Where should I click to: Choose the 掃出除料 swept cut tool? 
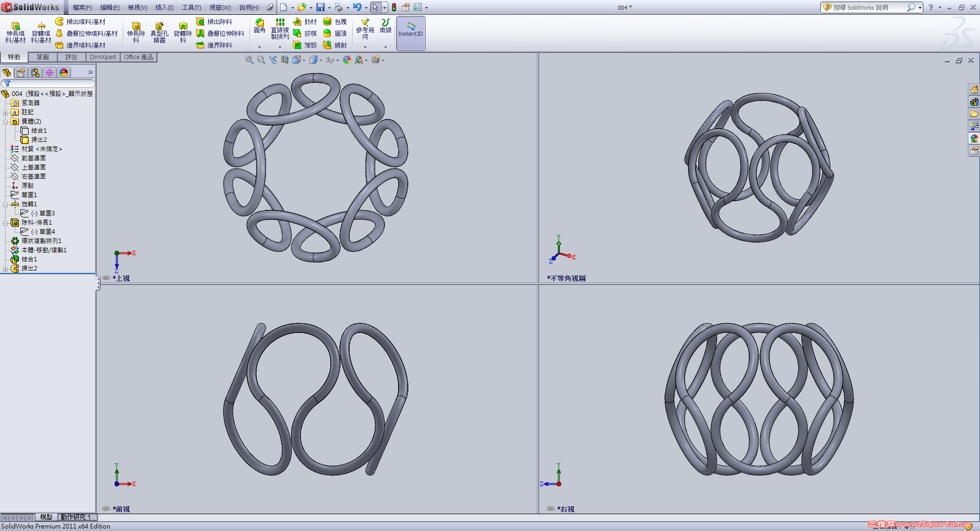214,21
